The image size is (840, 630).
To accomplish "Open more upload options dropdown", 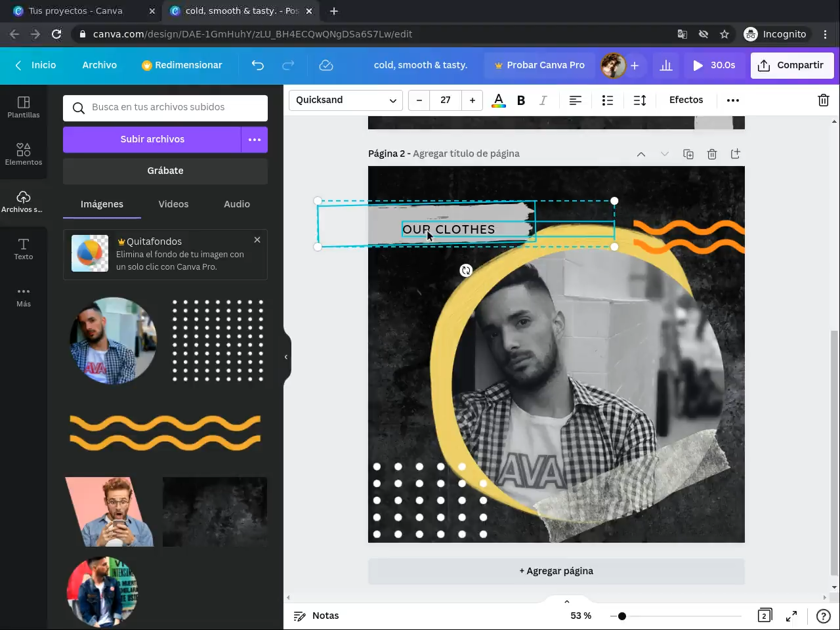I will tap(255, 140).
